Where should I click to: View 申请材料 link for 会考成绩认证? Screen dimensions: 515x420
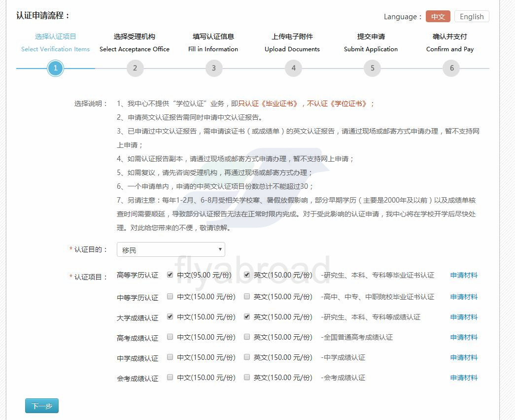point(464,378)
